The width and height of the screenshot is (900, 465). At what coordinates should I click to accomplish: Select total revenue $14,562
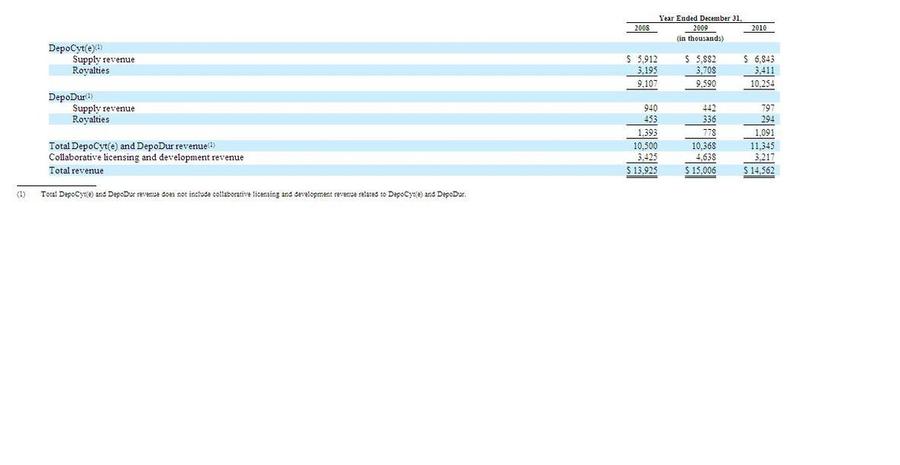point(759,170)
